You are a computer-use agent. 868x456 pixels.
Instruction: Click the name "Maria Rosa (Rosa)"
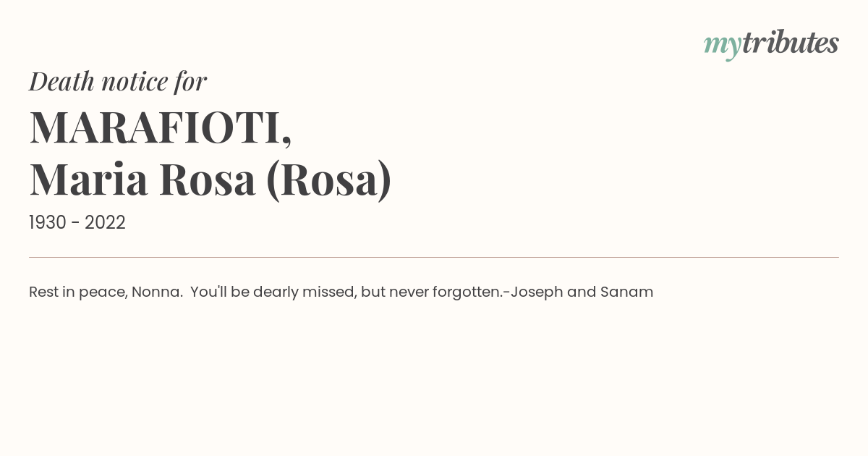pyautogui.click(x=210, y=180)
